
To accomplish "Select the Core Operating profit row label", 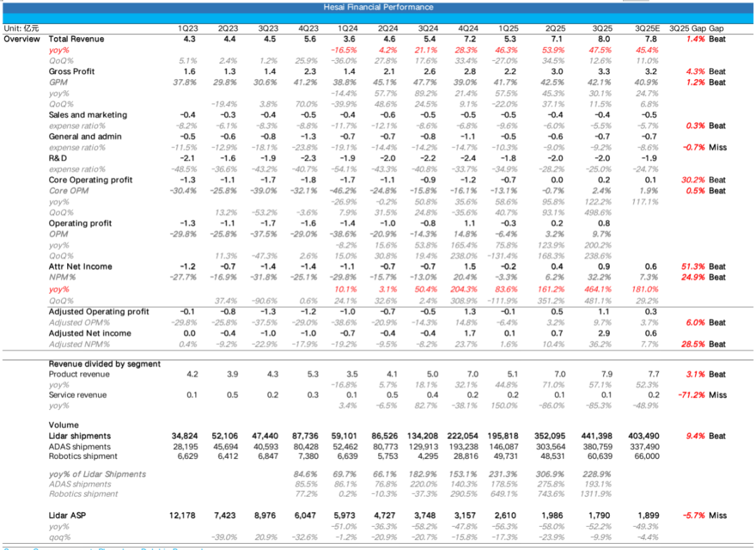I will [90, 180].
